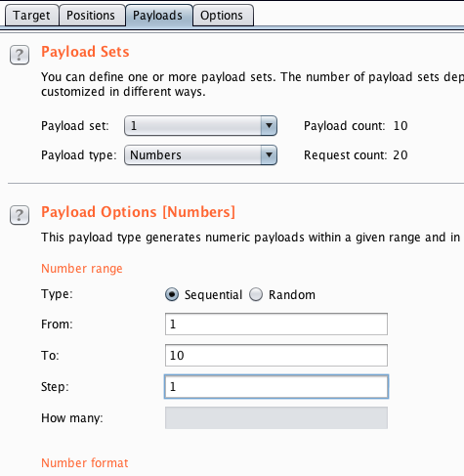Click the Number range heading
464x476 pixels.
click(82, 269)
